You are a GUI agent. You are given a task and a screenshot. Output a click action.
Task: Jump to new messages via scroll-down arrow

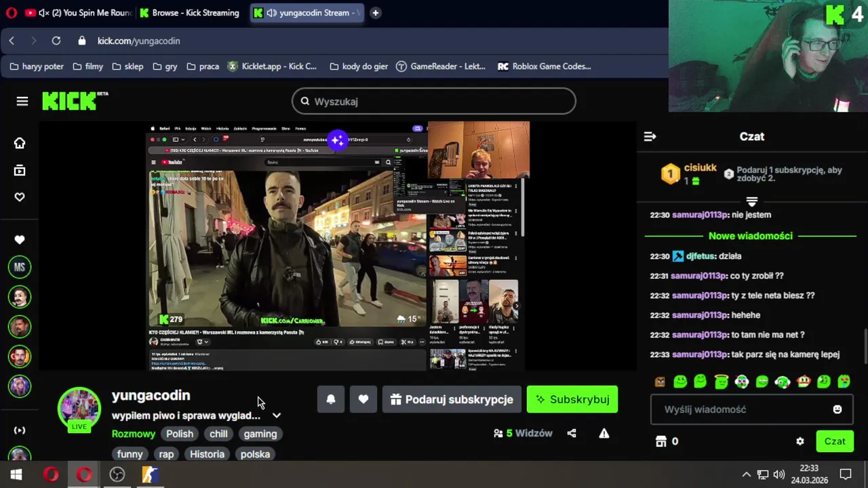tap(751, 202)
